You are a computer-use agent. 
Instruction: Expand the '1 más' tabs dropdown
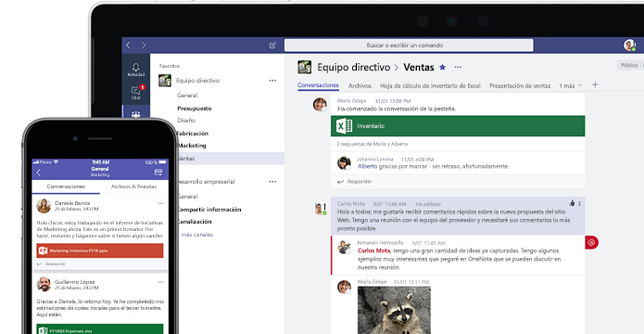(x=571, y=85)
